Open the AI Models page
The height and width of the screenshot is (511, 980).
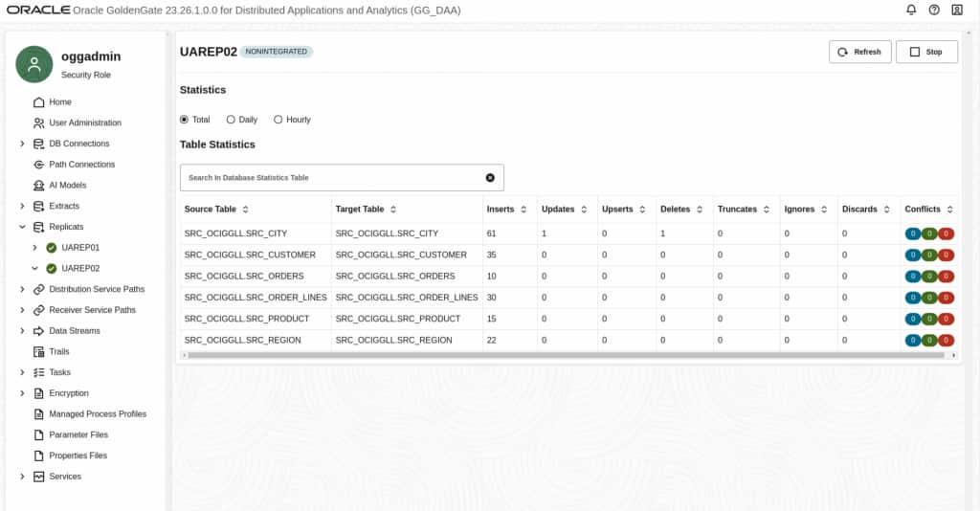pos(68,186)
